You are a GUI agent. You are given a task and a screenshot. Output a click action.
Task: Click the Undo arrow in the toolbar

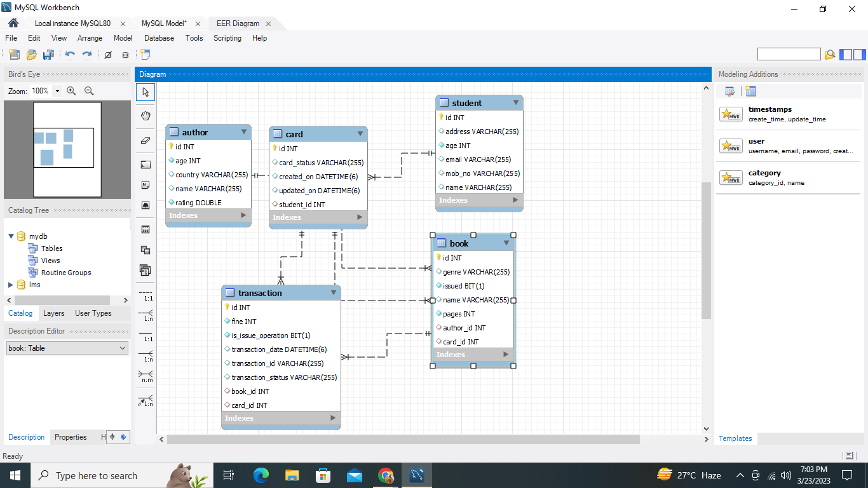point(70,54)
